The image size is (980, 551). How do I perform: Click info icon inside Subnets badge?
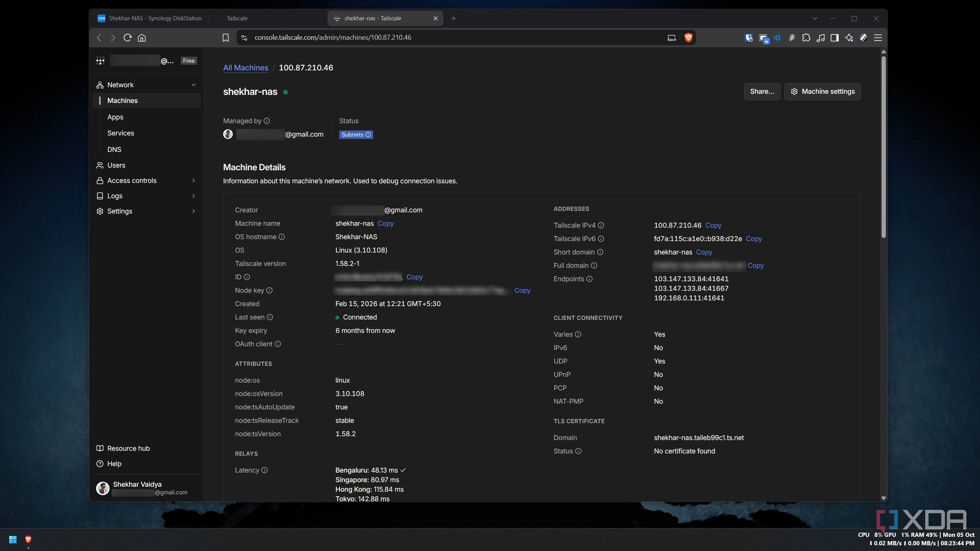[x=368, y=135]
